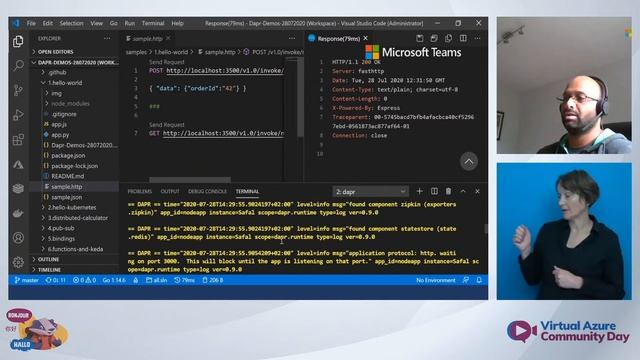Click 79ms response time in status bar
The width and height of the screenshot is (640, 360).
tap(184, 280)
